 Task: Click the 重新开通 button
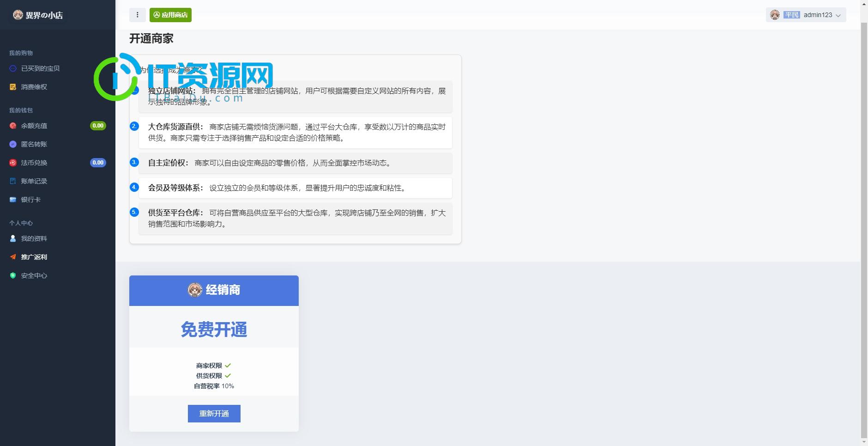tap(214, 414)
